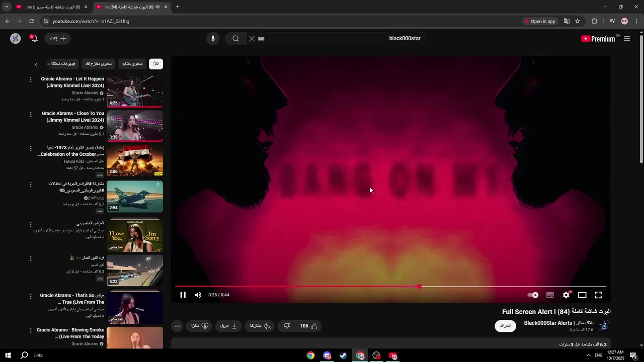
Task: Open the browser extensions menu
Action: click(594, 21)
